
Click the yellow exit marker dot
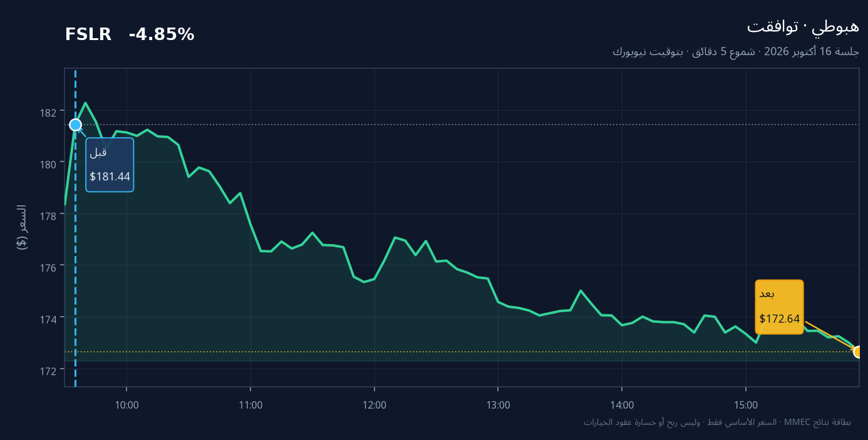(x=859, y=352)
